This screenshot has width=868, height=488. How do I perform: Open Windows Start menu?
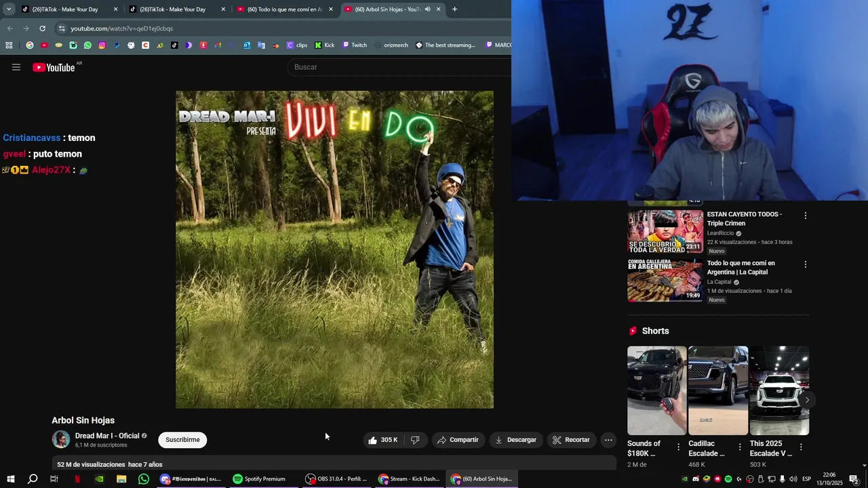tap(10, 479)
